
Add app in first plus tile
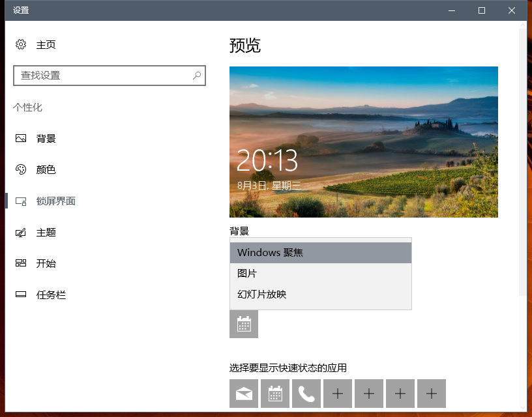[338, 394]
